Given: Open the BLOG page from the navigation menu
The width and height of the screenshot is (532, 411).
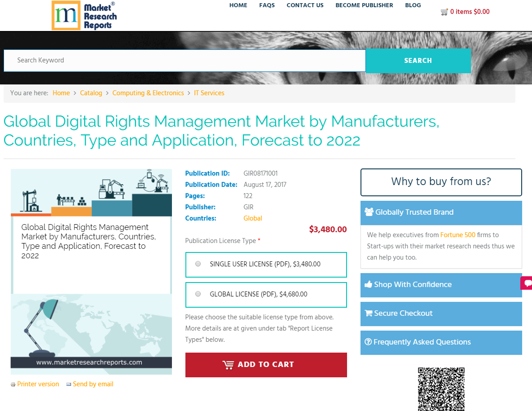Looking at the screenshot, I should [x=413, y=5].
